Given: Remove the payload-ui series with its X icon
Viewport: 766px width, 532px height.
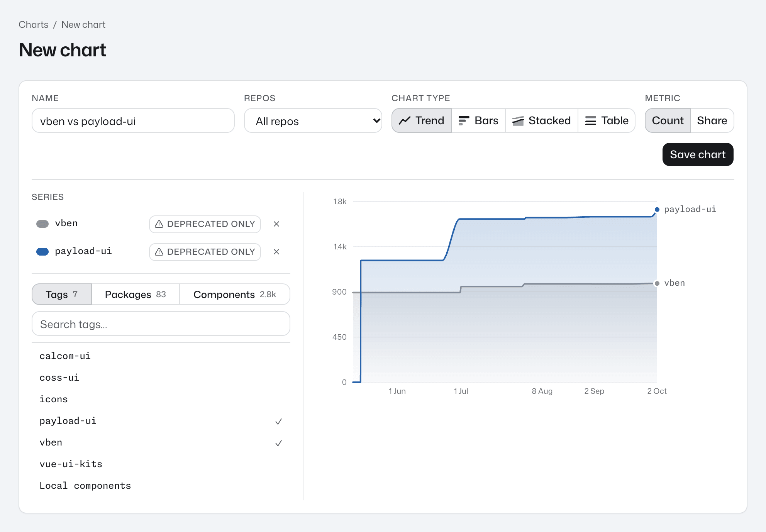Looking at the screenshot, I should pos(276,252).
